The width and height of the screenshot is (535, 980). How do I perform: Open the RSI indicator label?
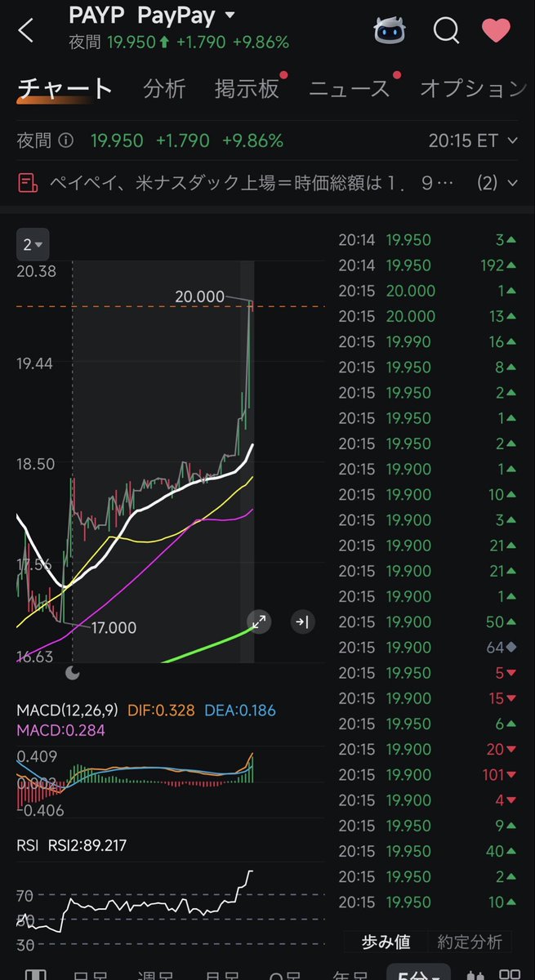(28, 845)
